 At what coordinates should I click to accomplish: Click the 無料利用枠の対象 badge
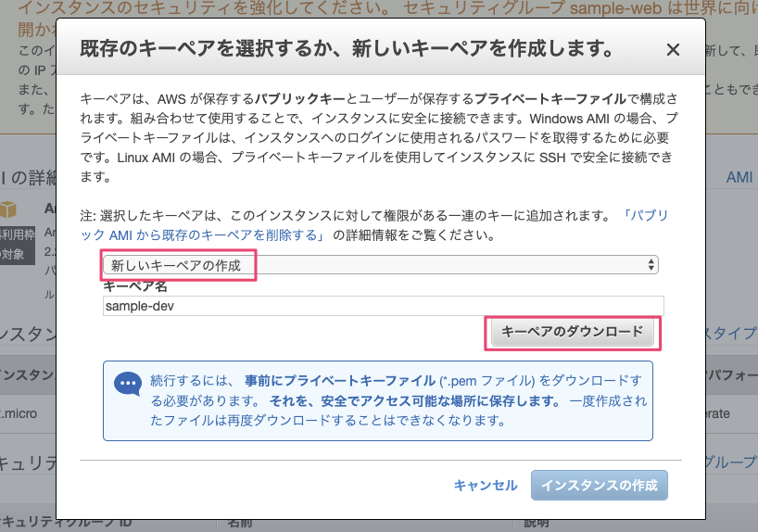coord(19,245)
